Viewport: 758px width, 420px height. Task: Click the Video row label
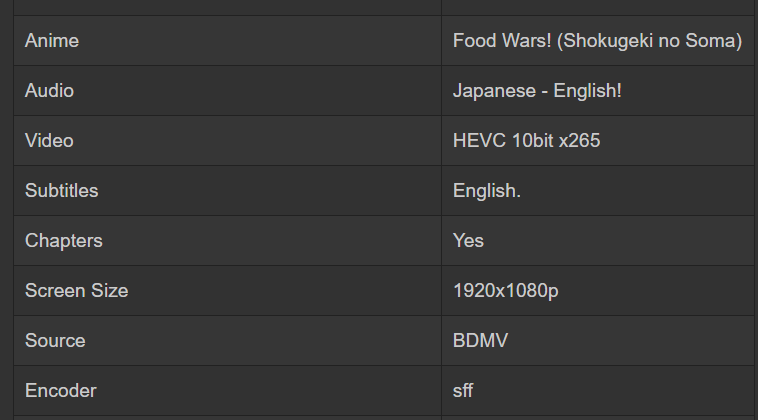49,141
